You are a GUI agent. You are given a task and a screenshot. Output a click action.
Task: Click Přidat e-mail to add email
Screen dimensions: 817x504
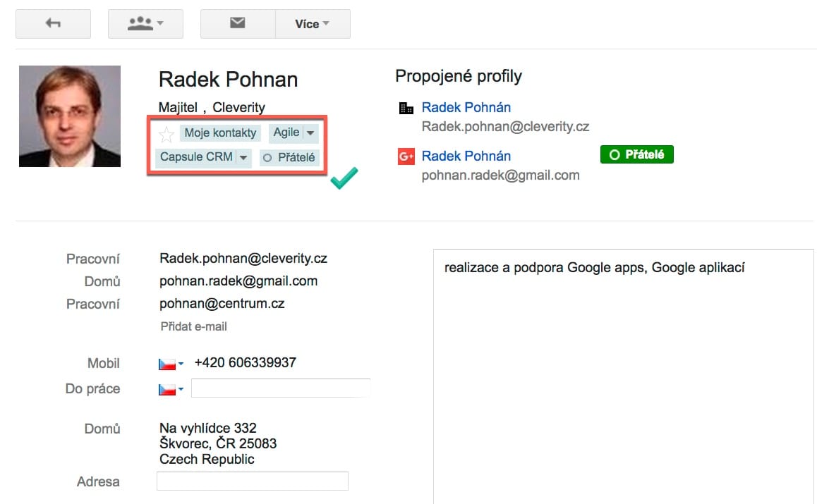[194, 326]
